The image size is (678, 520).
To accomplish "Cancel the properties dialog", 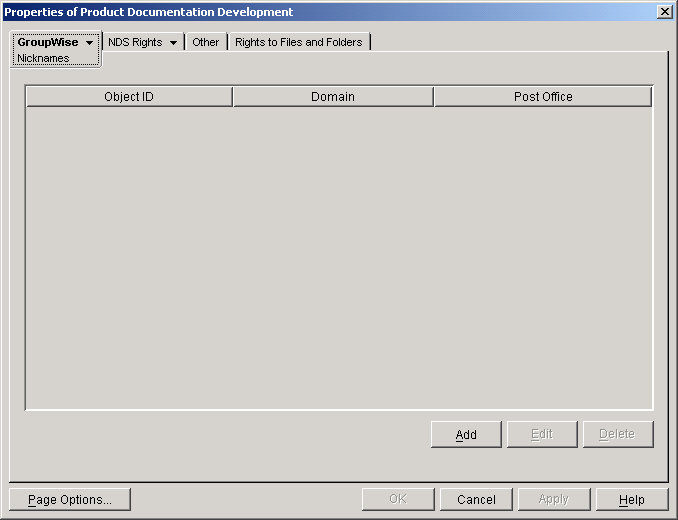I will [476, 500].
